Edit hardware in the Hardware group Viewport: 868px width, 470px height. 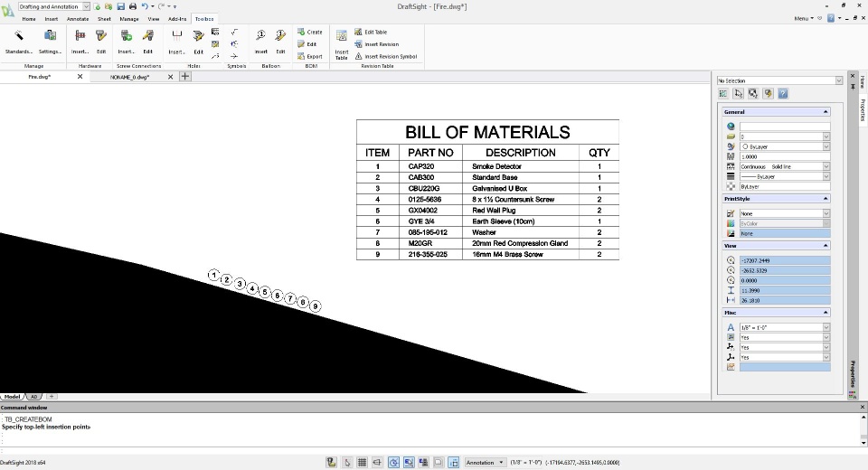(x=101, y=42)
